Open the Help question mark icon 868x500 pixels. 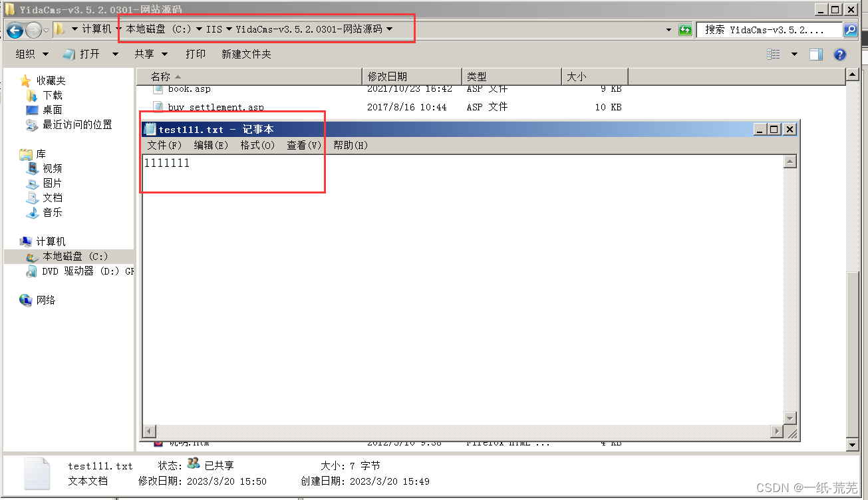coord(840,55)
